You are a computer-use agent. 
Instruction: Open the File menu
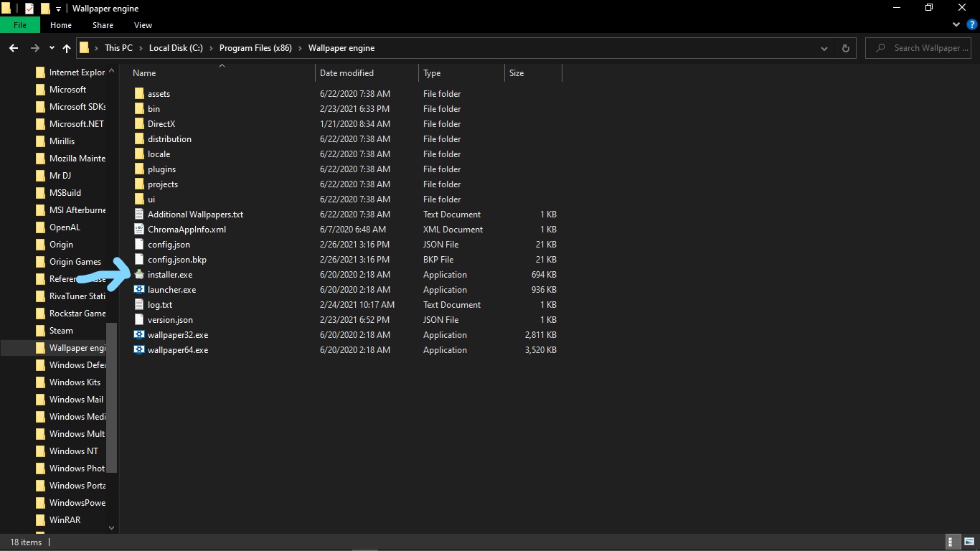[x=20, y=25]
